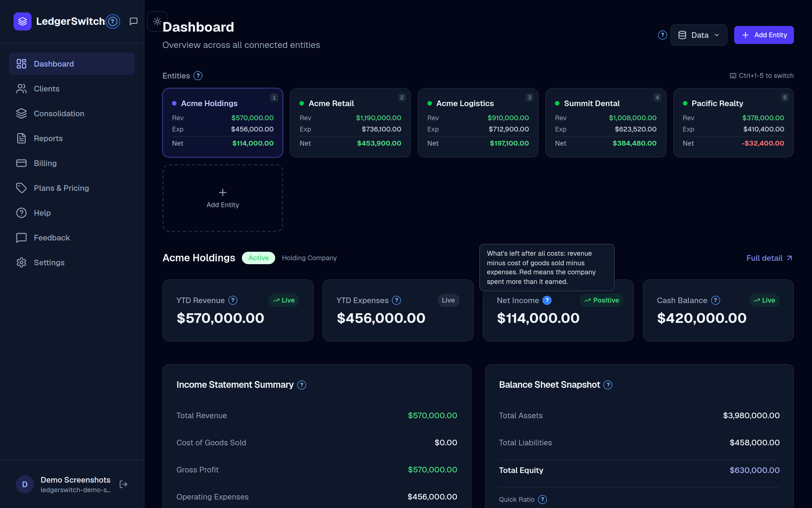This screenshot has height=508, width=812.
Task: Click Live badge on YTD Expenses
Action: [448, 300]
